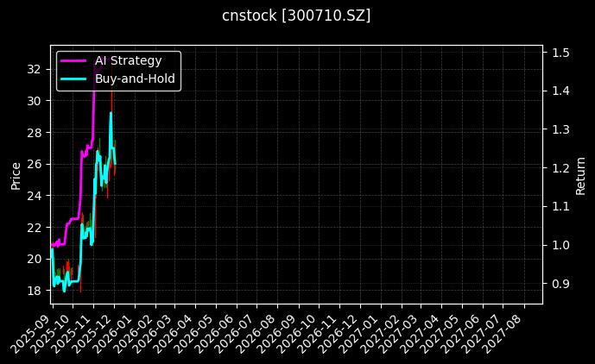
Task: Click the 1.4 return tick label
Action: tap(560, 91)
